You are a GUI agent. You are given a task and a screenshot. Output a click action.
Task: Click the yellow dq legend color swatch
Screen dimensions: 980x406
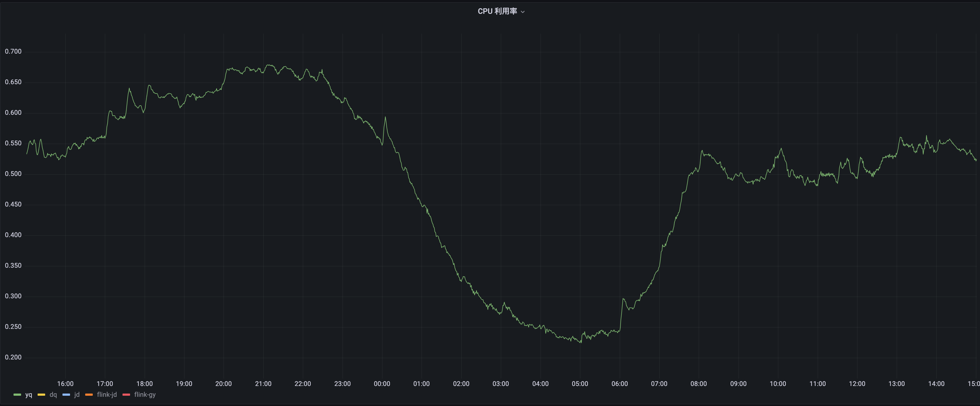pos(41,395)
